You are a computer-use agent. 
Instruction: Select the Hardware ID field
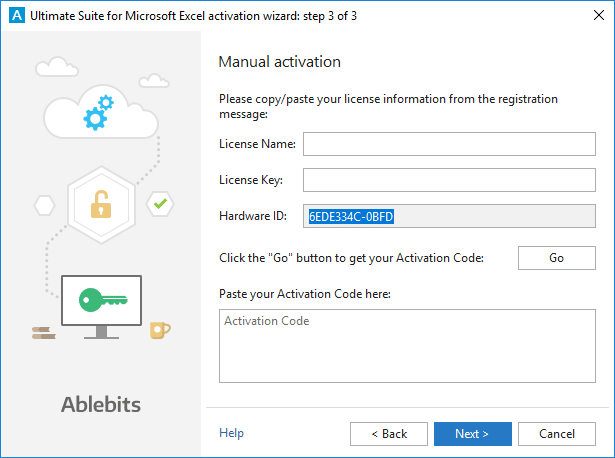pos(449,216)
